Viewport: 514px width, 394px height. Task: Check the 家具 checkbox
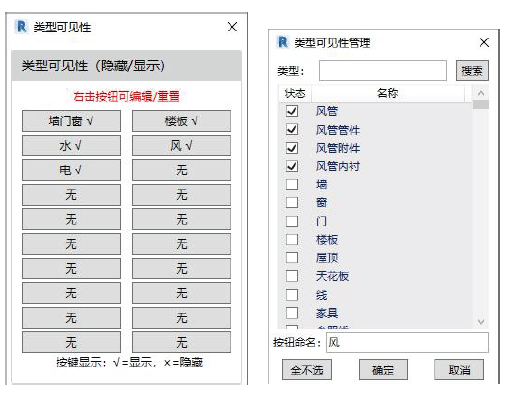292,313
